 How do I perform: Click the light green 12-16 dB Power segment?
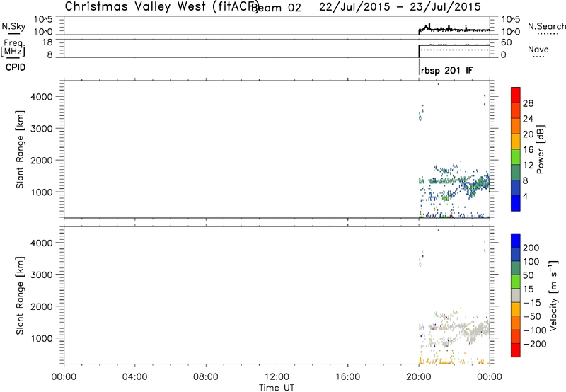[516, 157]
